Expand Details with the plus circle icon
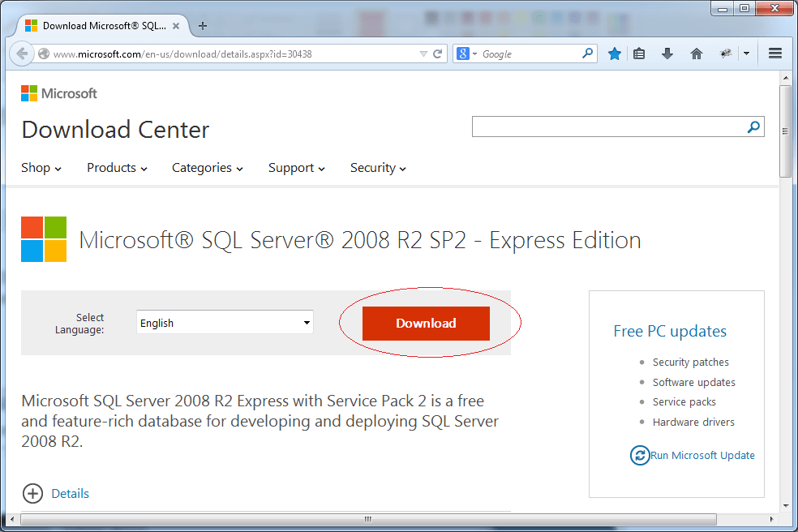798x532 pixels. pyautogui.click(x=33, y=493)
